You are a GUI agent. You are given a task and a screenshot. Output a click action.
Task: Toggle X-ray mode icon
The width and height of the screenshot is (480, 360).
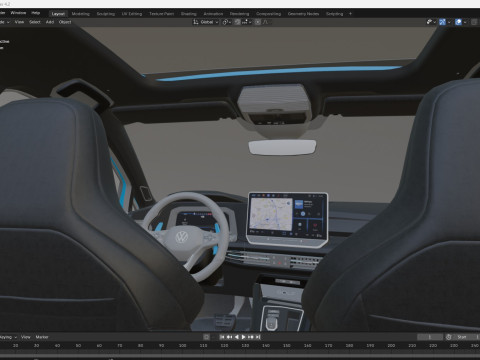click(x=474, y=22)
